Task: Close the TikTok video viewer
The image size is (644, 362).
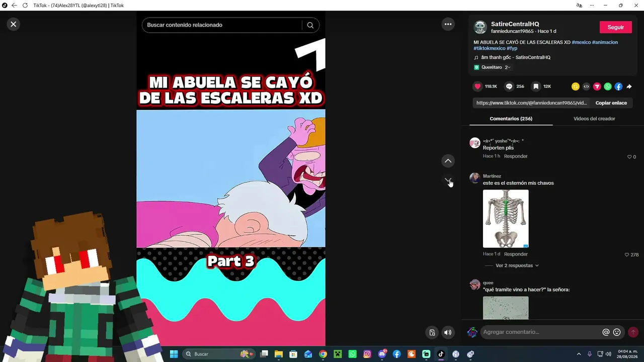Action: coord(14,24)
